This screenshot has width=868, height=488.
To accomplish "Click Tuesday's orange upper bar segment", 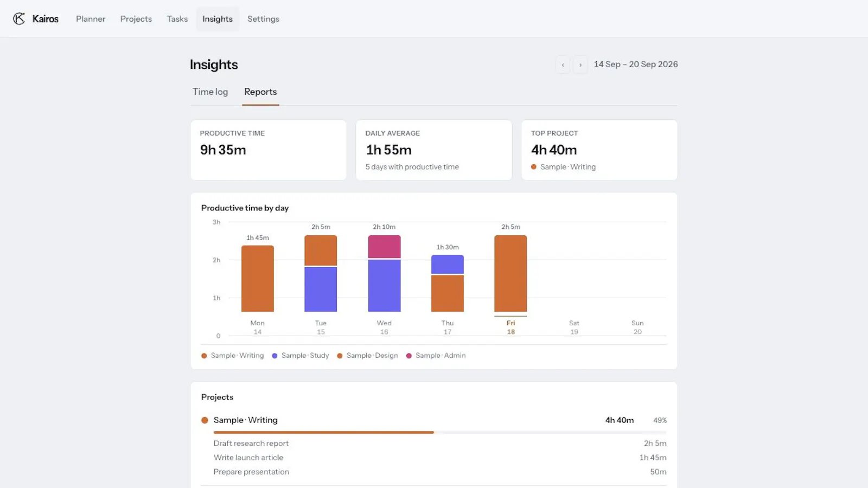I will (x=321, y=250).
